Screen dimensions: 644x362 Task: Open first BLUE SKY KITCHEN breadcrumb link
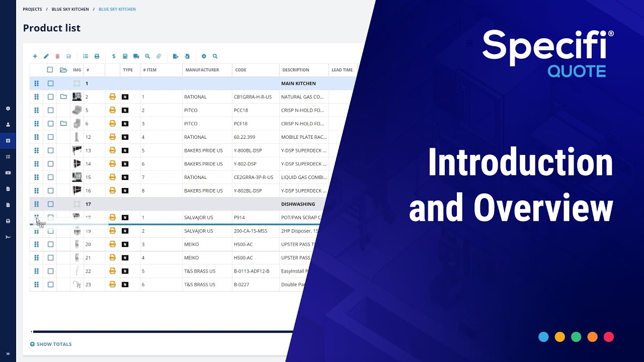70,9
